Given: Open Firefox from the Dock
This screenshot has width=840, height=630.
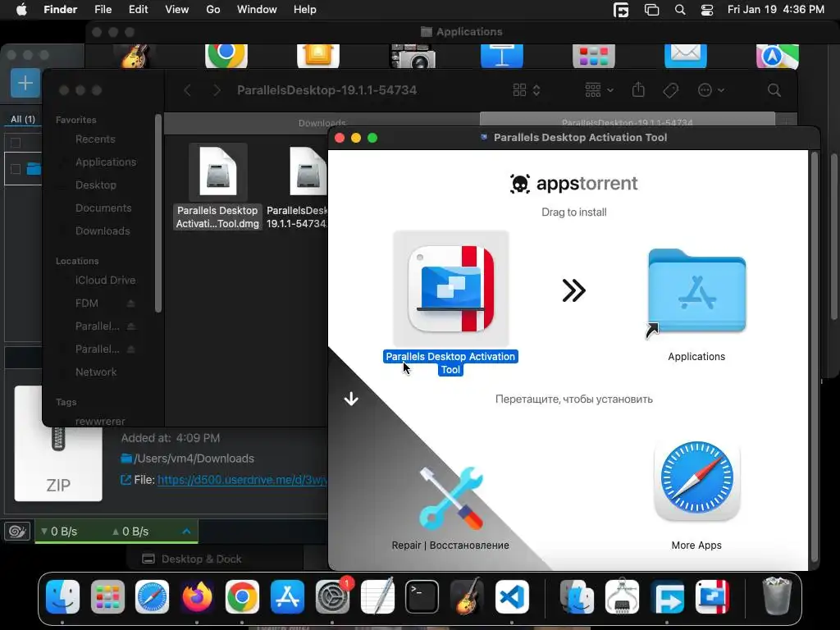Looking at the screenshot, I should click(x=197, y=597).
